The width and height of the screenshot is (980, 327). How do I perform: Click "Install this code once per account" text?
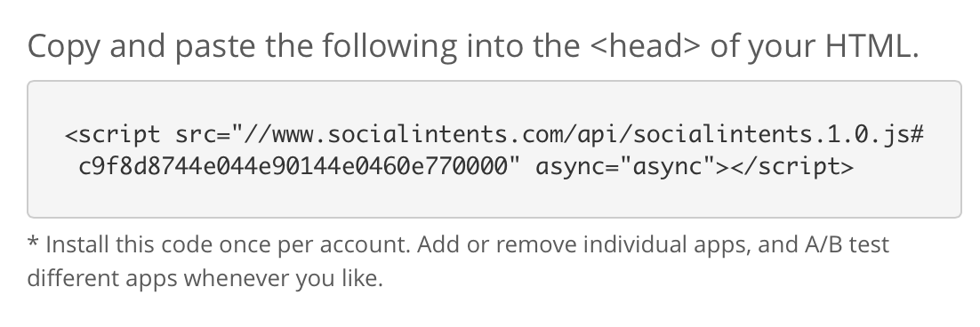point(229,244)
